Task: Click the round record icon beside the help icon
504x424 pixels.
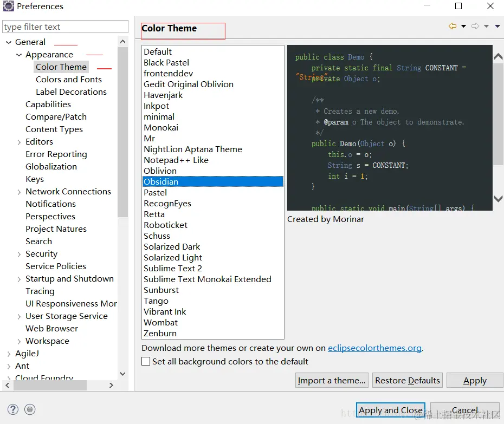Action: [30, 409]
